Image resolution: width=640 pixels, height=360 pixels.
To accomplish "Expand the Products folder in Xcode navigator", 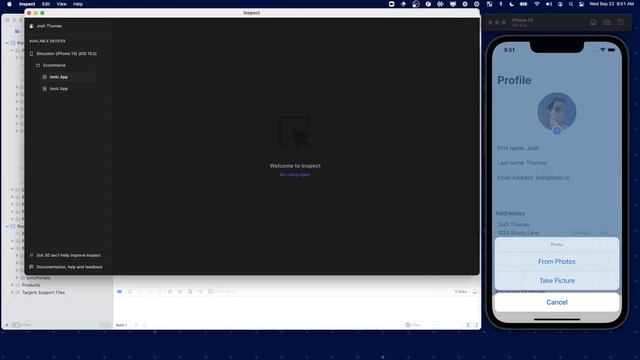I will 13,285.
